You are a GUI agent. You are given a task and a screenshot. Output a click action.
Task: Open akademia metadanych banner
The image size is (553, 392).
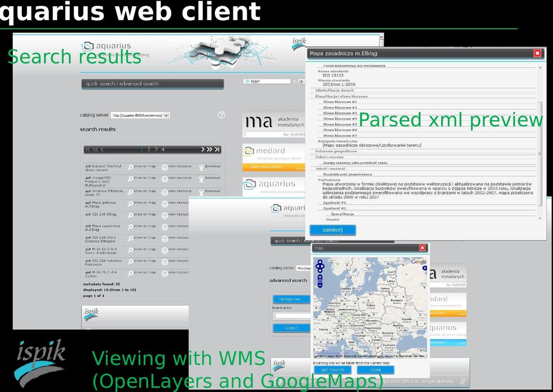click(x=274, y=124)
